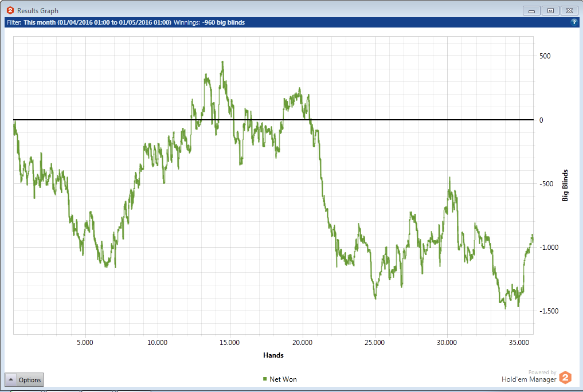Open the Options panel

tap(24, 380)
